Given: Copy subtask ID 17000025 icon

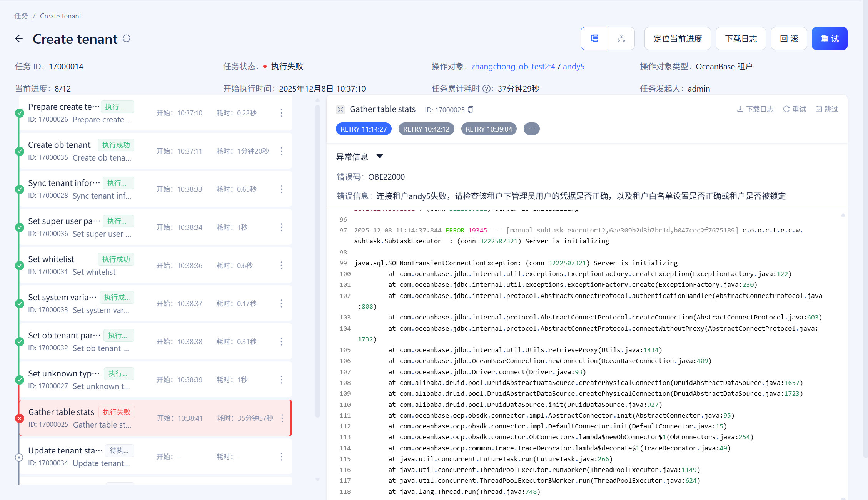Looking at the screenshot, I should (x=471, y=110).
